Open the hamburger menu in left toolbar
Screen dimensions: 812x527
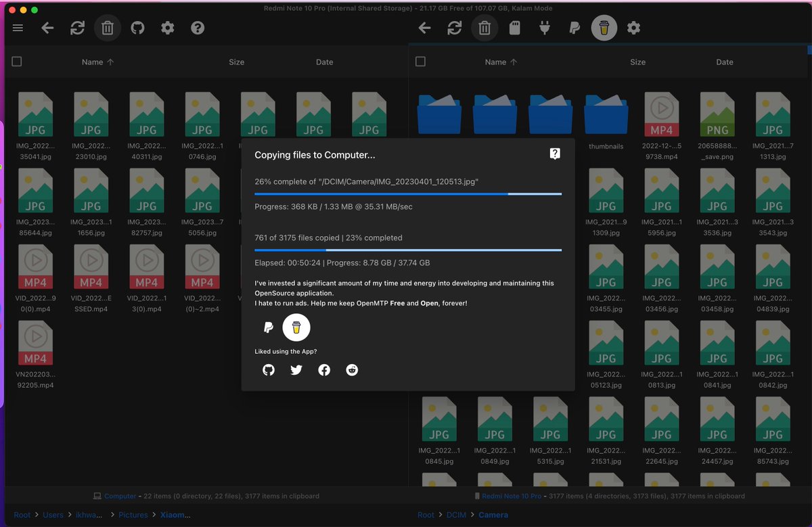click(x=18, y=28)
